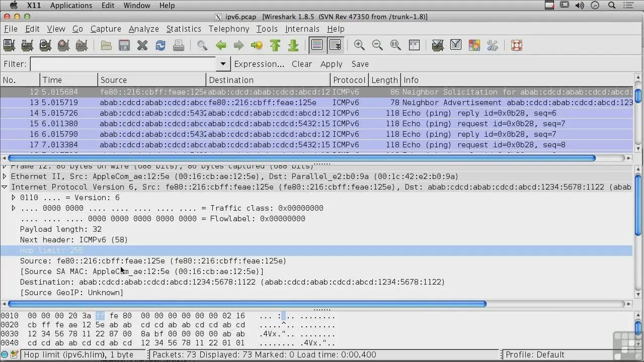Expand the Ethernet II tree node

pyautogui.click(x=5, y=176)
